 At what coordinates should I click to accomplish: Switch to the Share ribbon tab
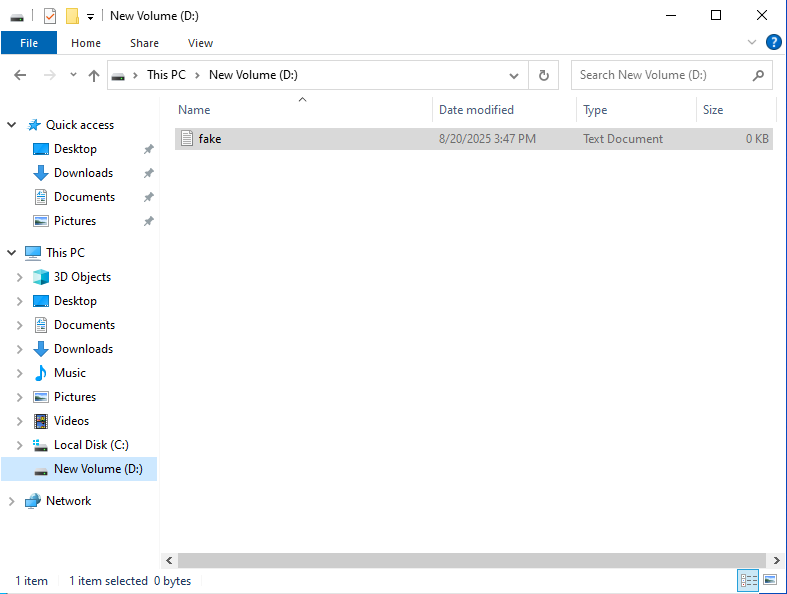[x=144, y=43]
